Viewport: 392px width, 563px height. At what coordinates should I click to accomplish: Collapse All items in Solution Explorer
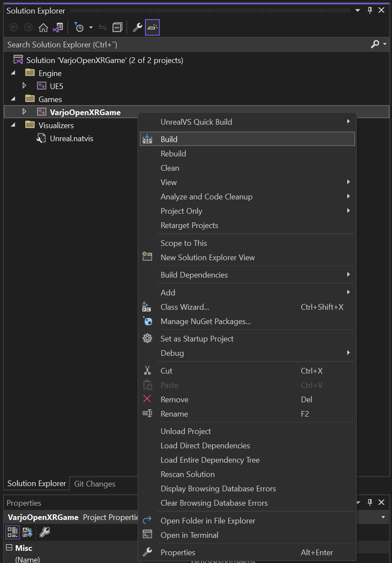coord(117,27)
